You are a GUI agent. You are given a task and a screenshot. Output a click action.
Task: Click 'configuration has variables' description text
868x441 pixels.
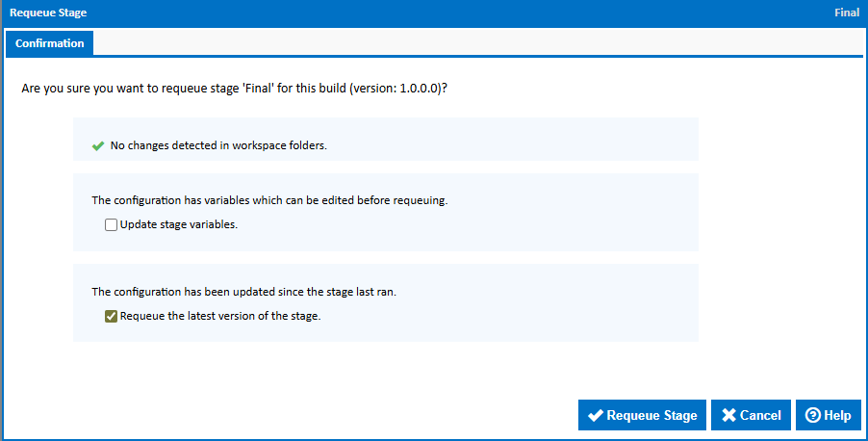[269, 200]
